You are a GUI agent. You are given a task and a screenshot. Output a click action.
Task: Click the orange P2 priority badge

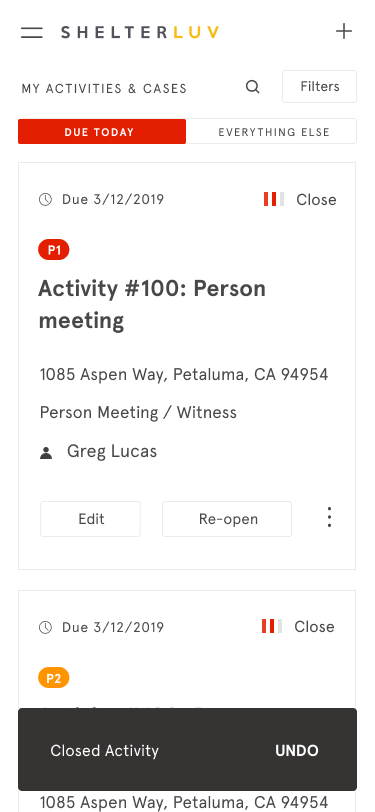[x=54, y=678]
